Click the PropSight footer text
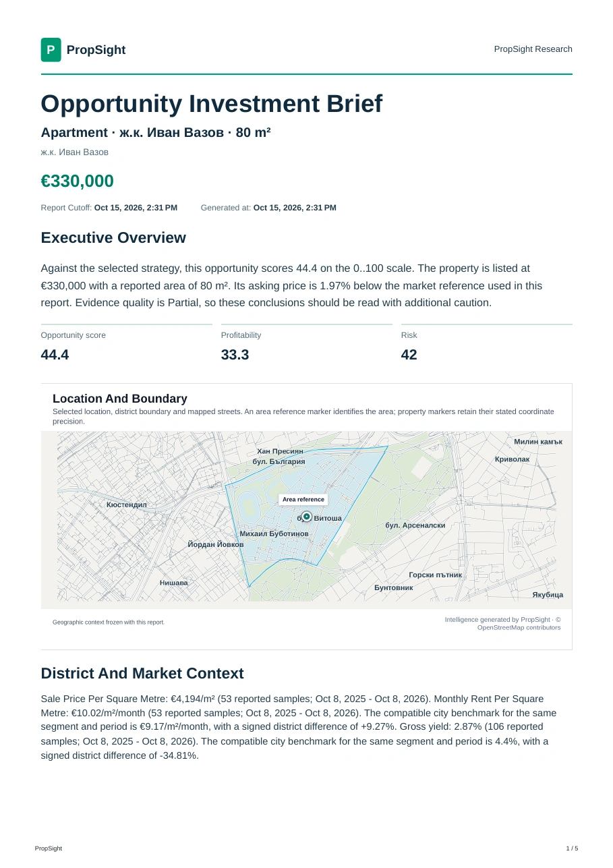613x868 pixels. (49, 848)
